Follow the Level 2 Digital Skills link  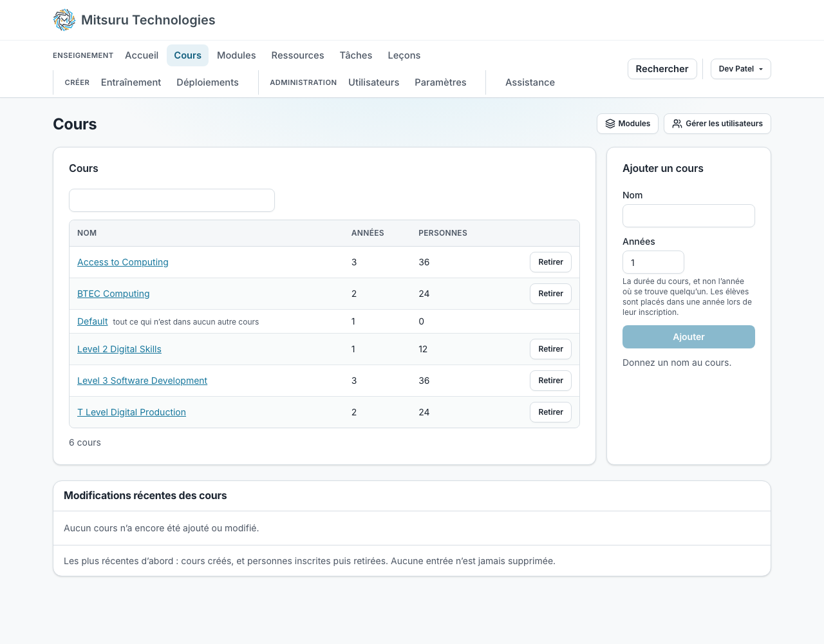(119, 349)
